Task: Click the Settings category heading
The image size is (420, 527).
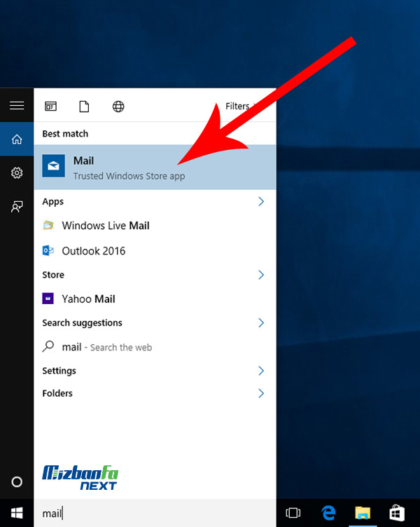Action: click(59, 371)
